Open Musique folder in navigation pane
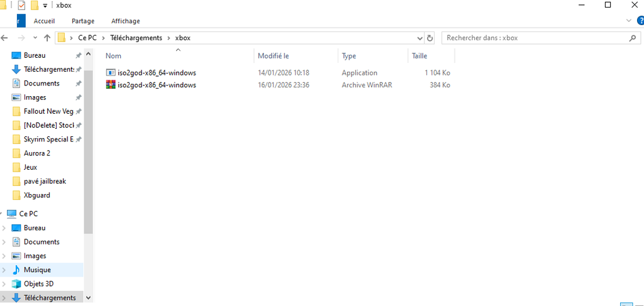This screenshot has height=306, width=644. [37, 270]
